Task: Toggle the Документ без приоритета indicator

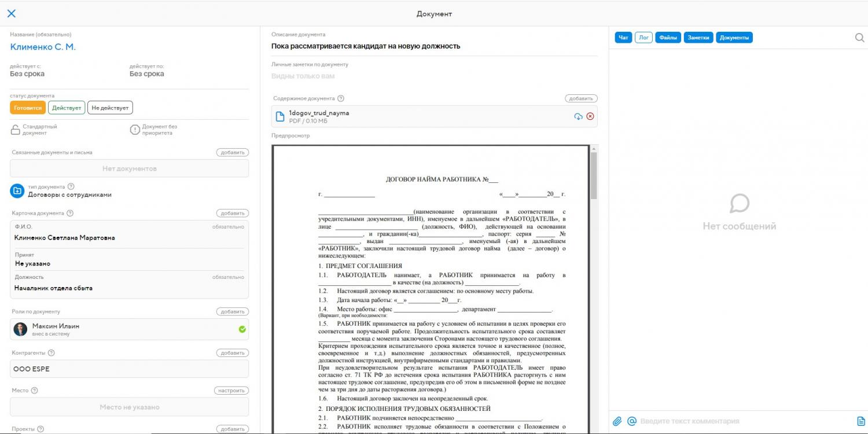Action: click(x=135, y=130)
